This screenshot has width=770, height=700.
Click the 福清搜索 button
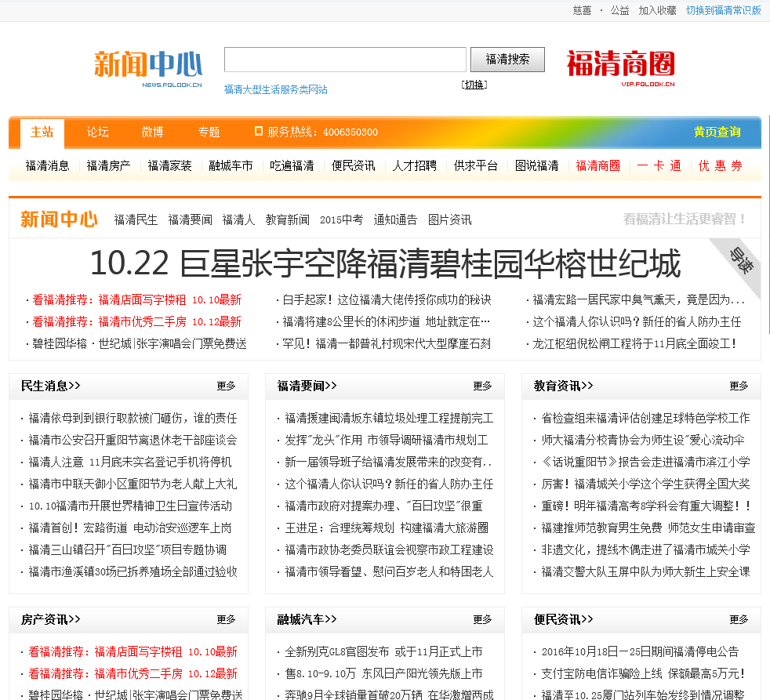(507, 60)
